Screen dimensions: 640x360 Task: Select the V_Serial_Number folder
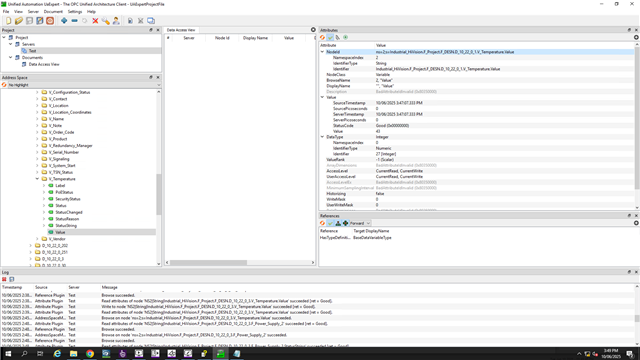point(63,152)
